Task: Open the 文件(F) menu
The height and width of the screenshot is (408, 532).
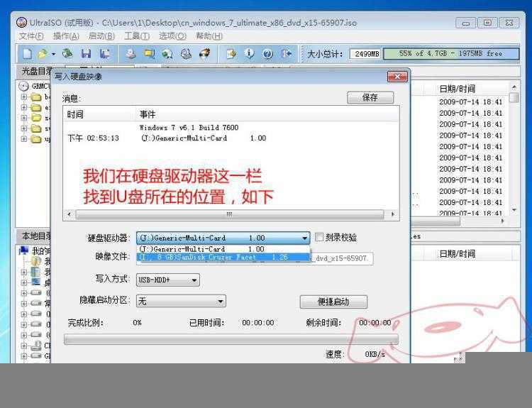Action: click(x=31, y=36)
